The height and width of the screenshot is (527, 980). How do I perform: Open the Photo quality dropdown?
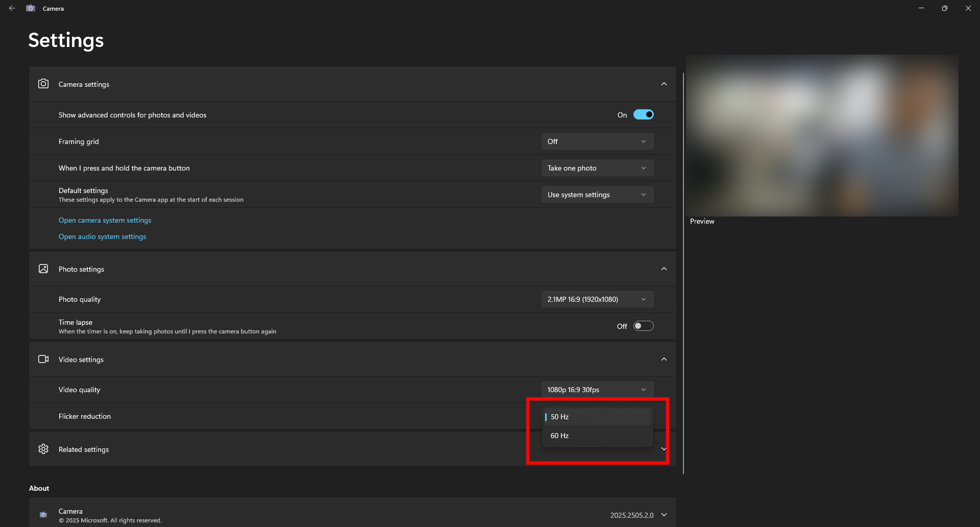coord(597,299)
